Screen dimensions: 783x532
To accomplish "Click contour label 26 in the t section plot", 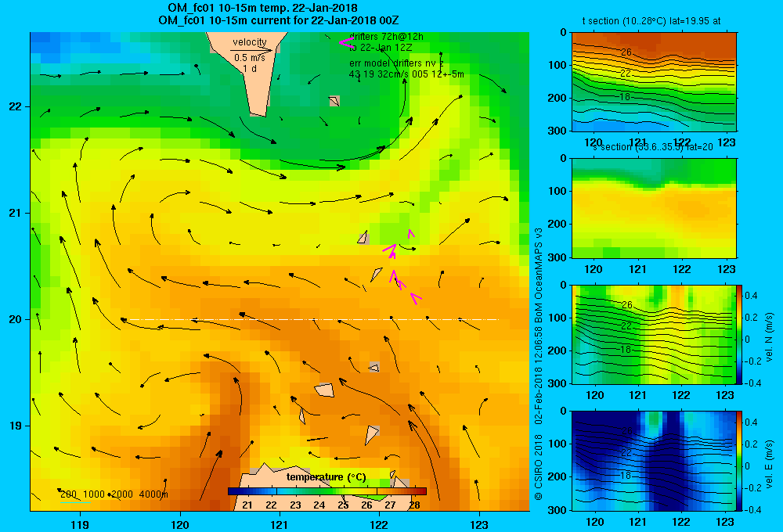I will (626, 52).
